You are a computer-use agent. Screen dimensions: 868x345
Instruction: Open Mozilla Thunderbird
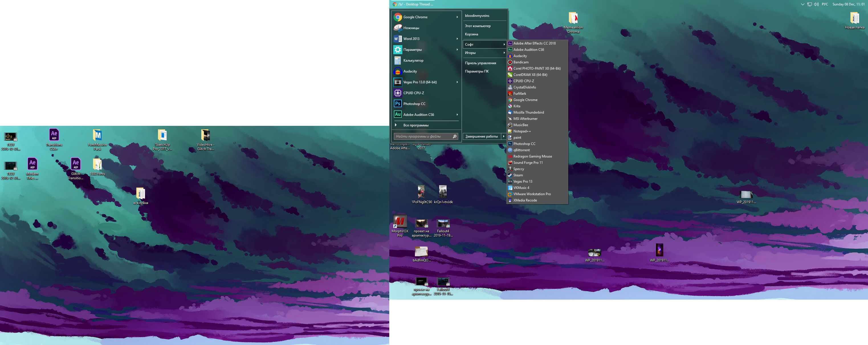pyautogui.click(x=537, y=112)
